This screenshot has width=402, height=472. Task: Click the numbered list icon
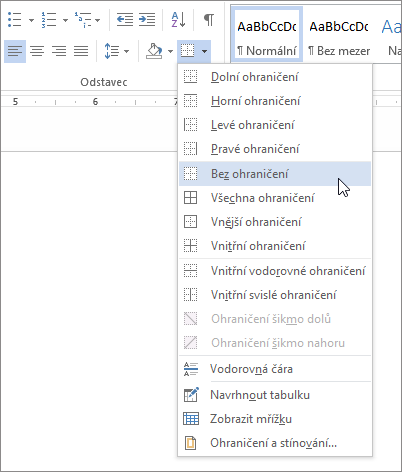pos(49,20)
